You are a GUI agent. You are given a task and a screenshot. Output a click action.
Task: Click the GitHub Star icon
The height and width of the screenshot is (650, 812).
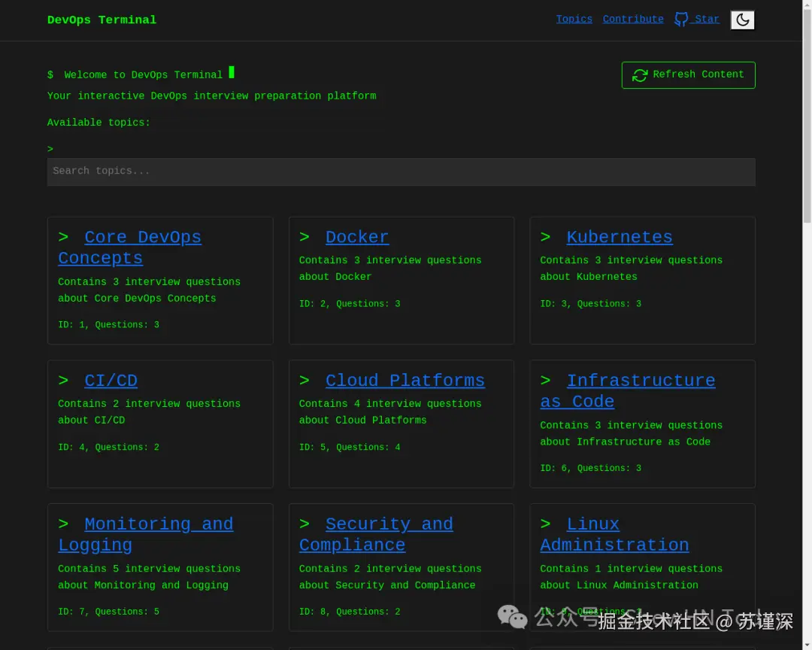681,19
